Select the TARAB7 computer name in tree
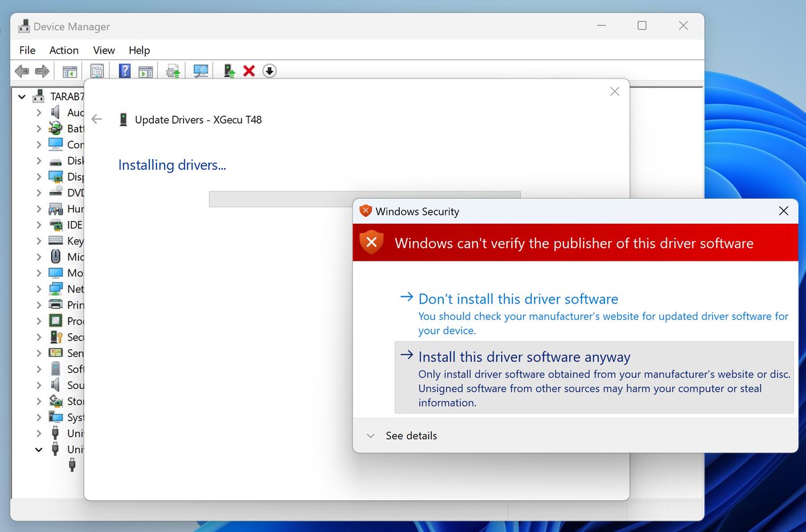Viewport: 806px width, 532px height. (x=68, y=97)
